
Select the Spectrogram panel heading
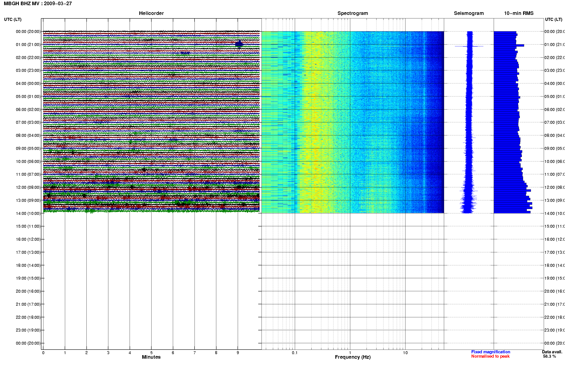click(353, 13)
